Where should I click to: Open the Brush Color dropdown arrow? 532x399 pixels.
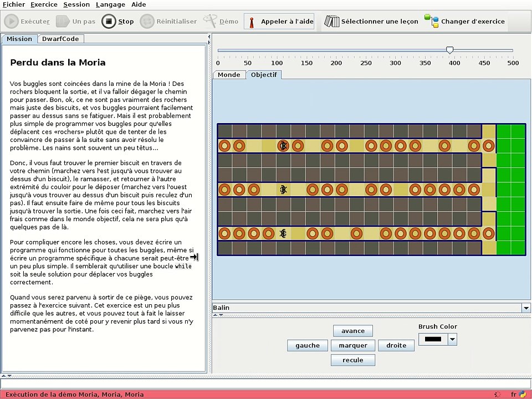point(452,339)
